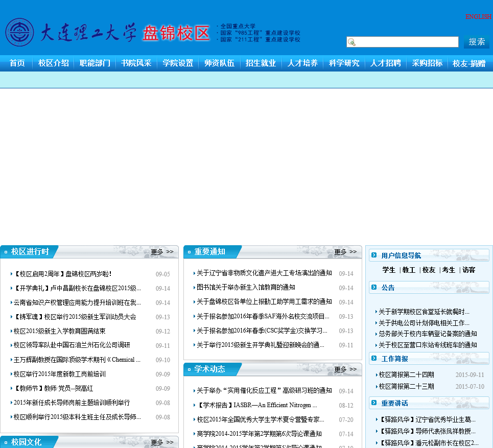This screenshot has height=448, width=493.
Task: Open the 学院设置 navigation item
Action: pos(178,63)
